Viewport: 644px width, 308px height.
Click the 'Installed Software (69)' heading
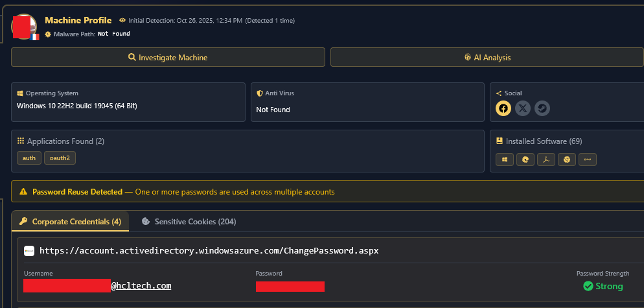click(544, 141)
